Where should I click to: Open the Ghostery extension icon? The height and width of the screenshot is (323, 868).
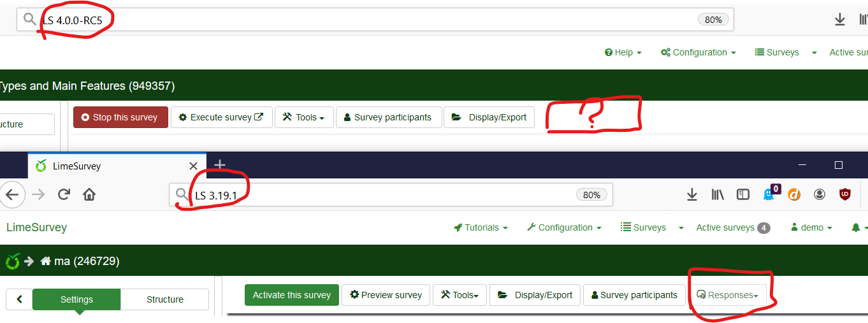pos(770,194)
